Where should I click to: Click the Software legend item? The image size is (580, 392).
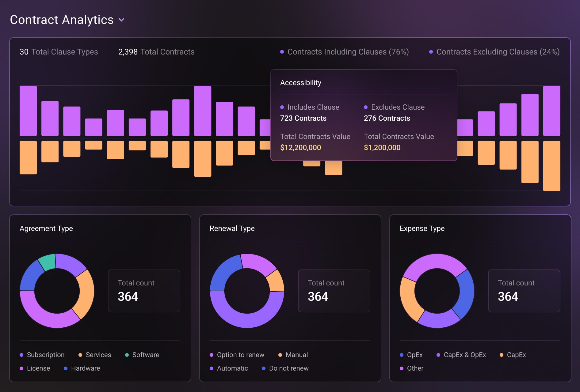point(142,355)
